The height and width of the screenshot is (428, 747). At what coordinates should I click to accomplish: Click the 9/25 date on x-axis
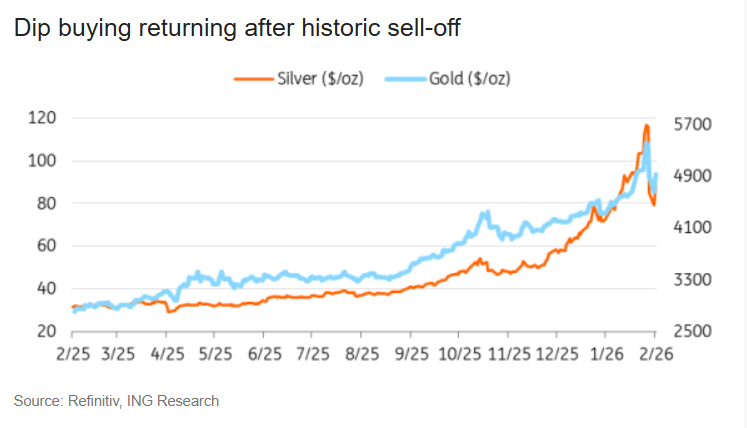coord(411,354)
